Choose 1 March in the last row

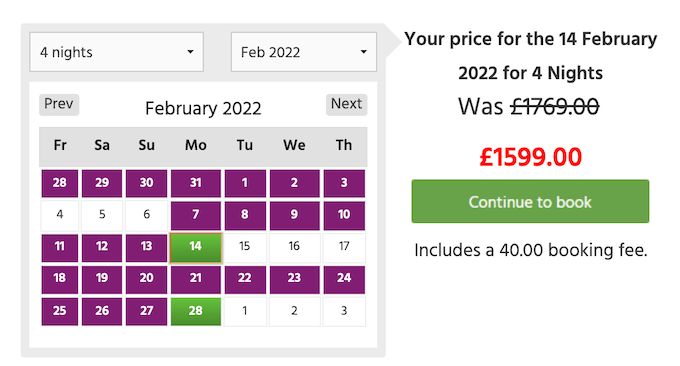click(245, 311)
